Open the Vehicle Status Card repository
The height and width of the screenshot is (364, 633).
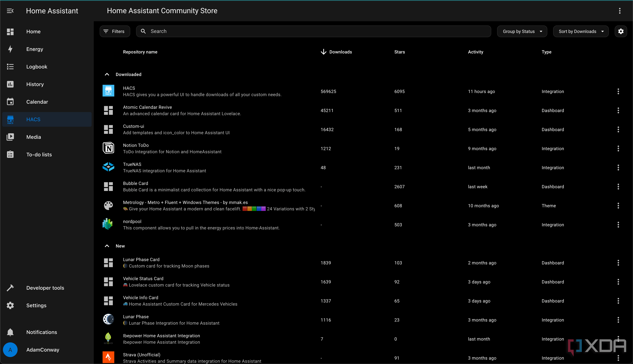(x=363, y=282)
